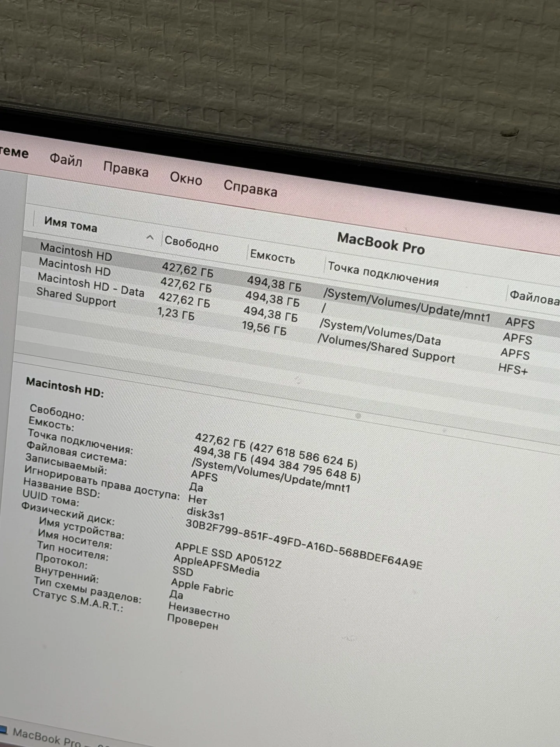Sort by Свободно column header
Image resolution: width=560 pixels, height=747 pixels.
191,244
